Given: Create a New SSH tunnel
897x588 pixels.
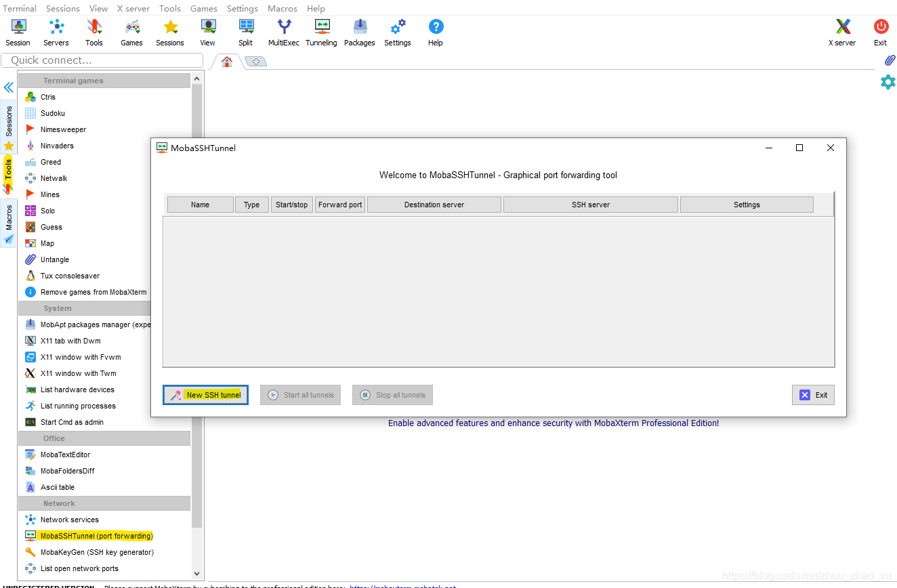Looking at the screenshot, I should pyautogui.click(x=205, y=394).
